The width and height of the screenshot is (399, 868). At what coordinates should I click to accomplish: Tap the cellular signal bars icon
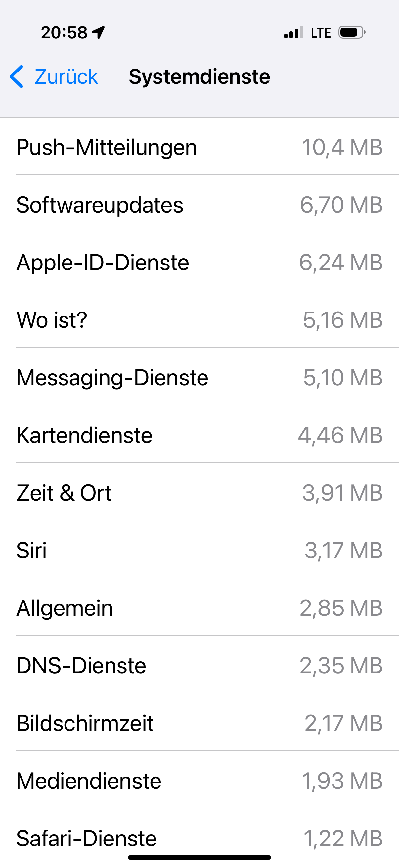click(x=293, y=33)
